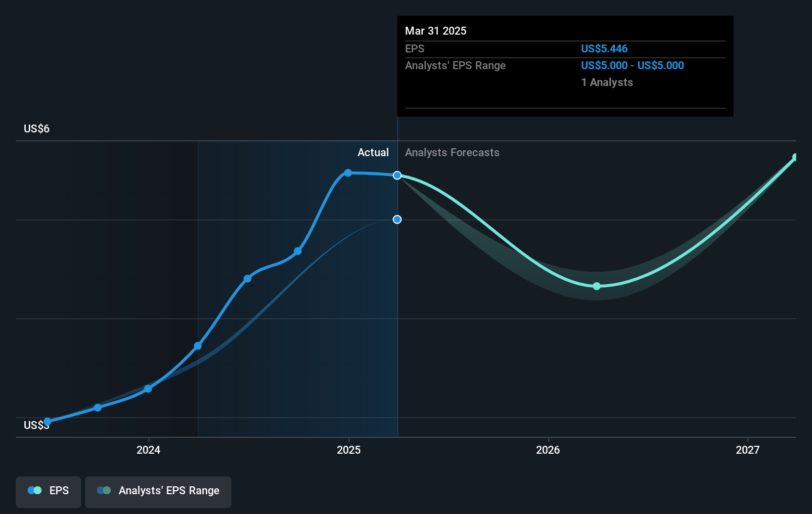Collapse the Analysts' EPS Range legend entry
Viewport: 812px width, 514px height.
pos(158,491)
